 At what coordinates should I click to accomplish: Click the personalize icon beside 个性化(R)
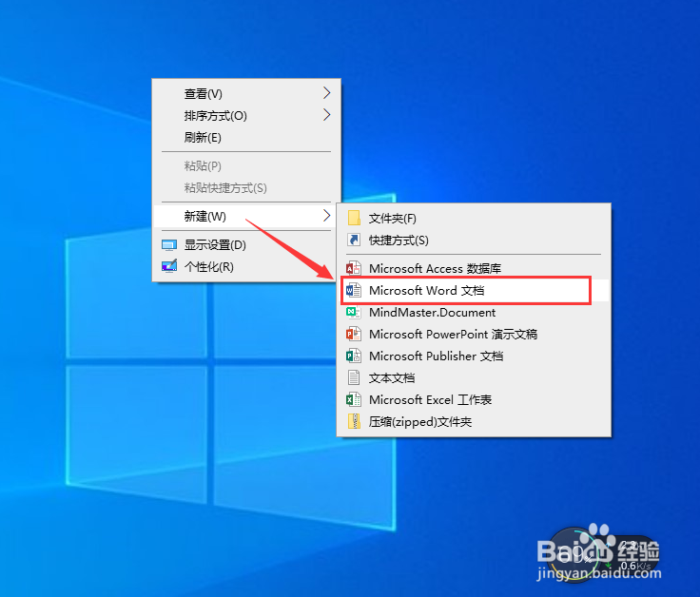(169, 266)
